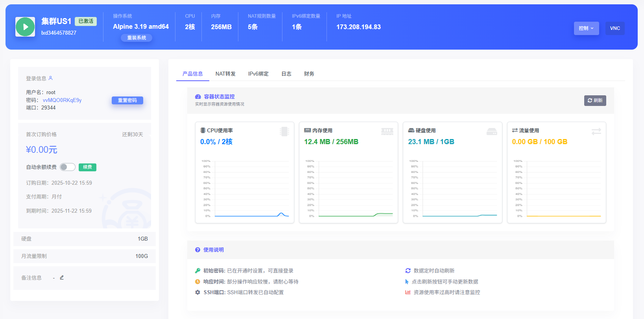Toggle the 自动余额续费 switch

[x=67, y=167]
